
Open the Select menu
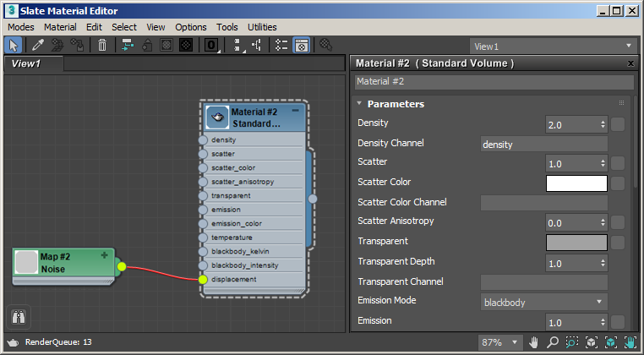click(124, 27)
